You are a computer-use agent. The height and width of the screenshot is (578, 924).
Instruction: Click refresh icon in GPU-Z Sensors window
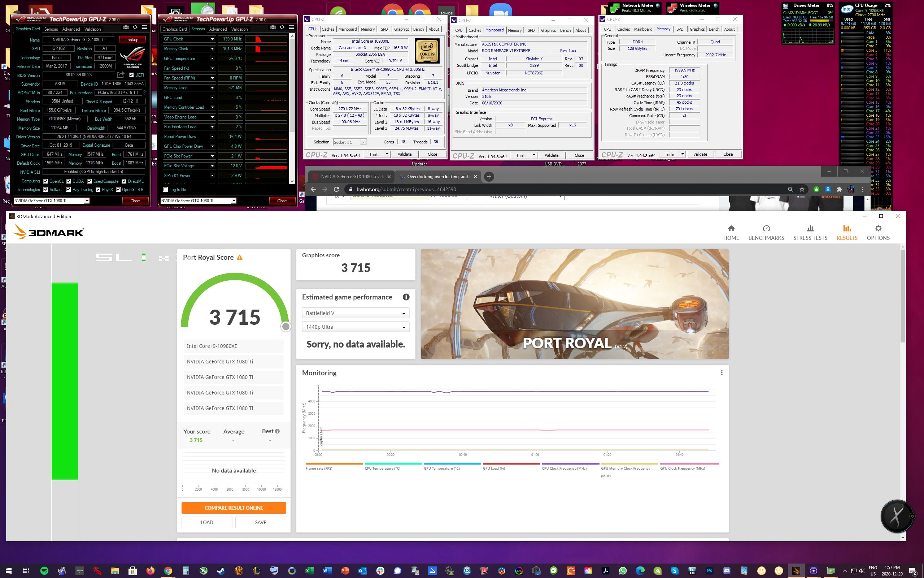(282, 27)
